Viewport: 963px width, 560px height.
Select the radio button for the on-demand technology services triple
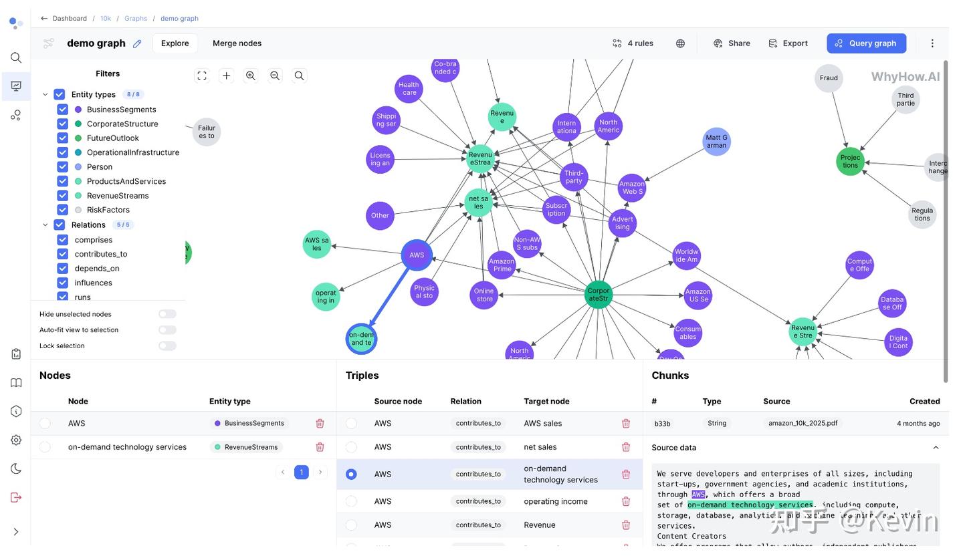(351, 474)
